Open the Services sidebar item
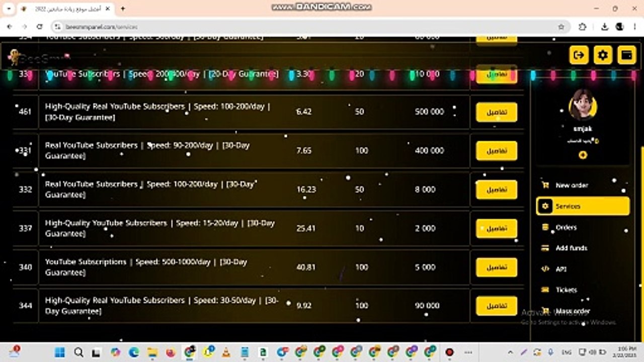The width and height of the screenshot is (644, 362). click(x=583, y=206)
